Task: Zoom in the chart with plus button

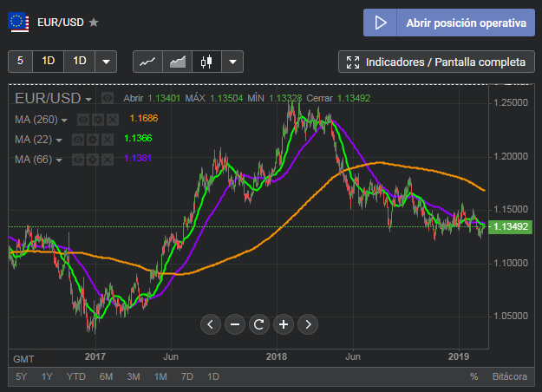Action: point(284,324)
